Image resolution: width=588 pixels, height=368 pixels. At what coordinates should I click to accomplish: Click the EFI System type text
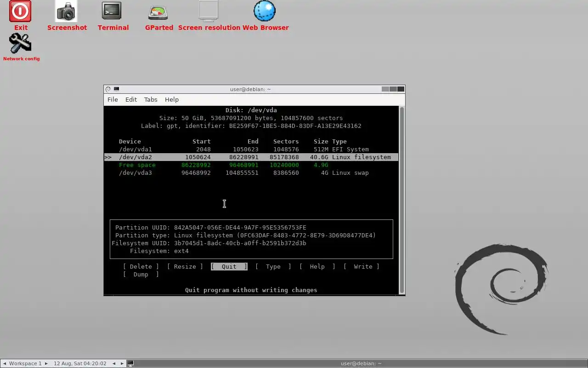[351, 149]
